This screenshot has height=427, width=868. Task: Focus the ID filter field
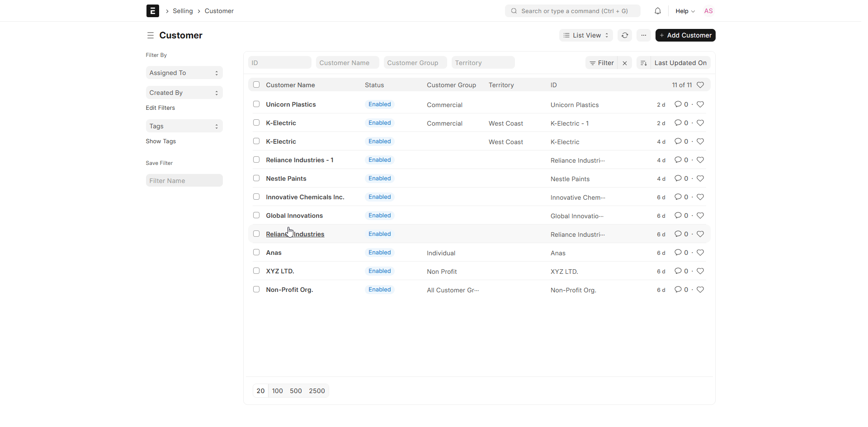click(x=280, y=63)
